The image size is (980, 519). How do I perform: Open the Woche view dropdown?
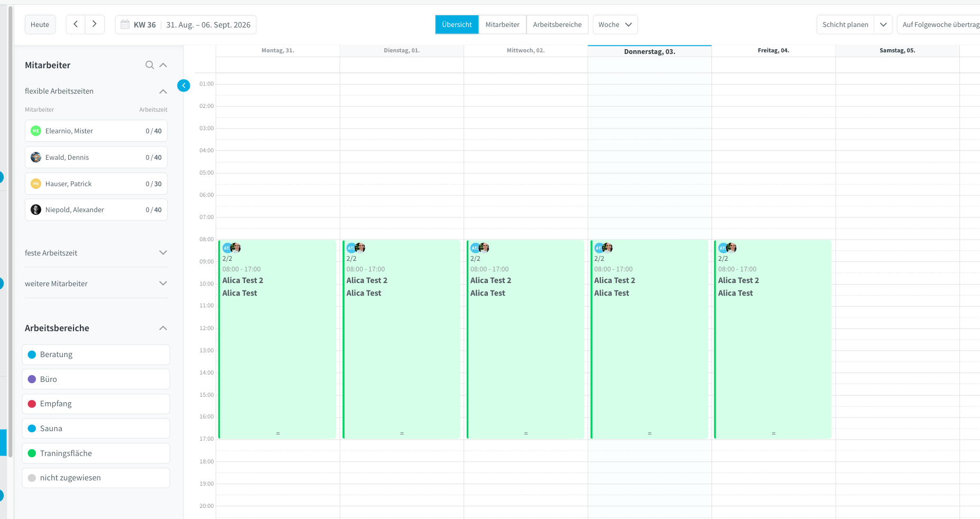click(x=615, y=24)
